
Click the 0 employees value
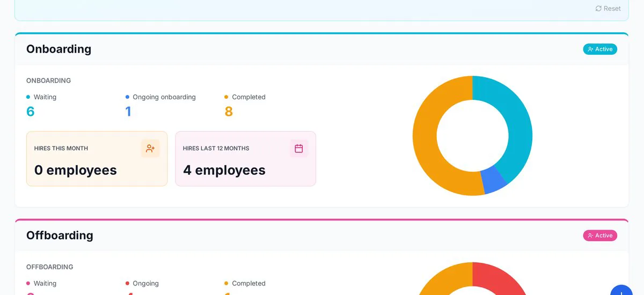(76, 170)
